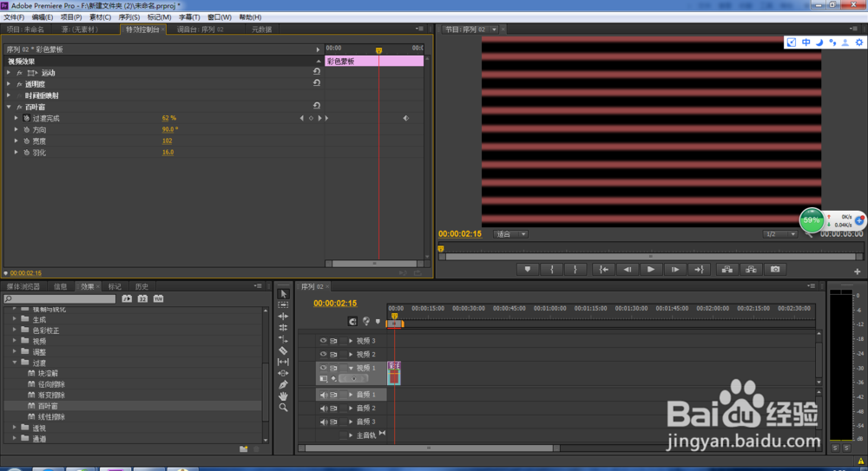
Task: Click the Effects panel search field
Action: pyautogui.click(x=60, y=299)
